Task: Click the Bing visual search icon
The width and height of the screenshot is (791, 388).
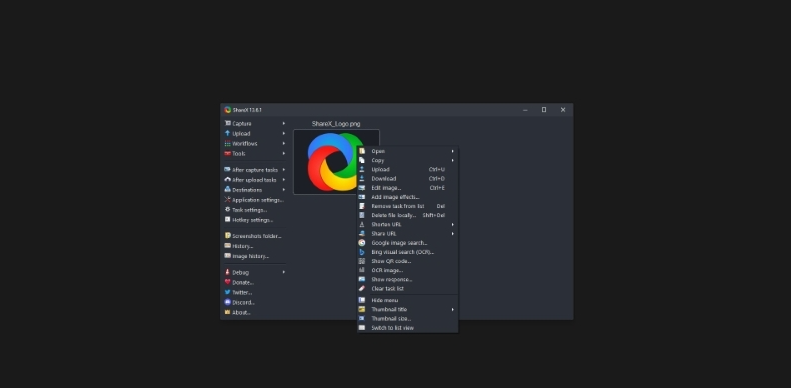Action: click(362, 252)
